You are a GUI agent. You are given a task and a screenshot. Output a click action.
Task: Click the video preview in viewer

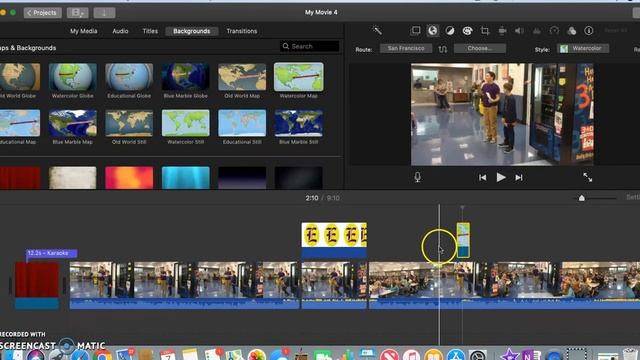point(502,114)
